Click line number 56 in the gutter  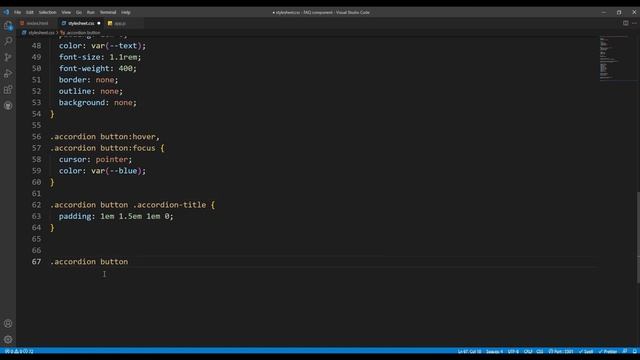[x=36, y=137]
